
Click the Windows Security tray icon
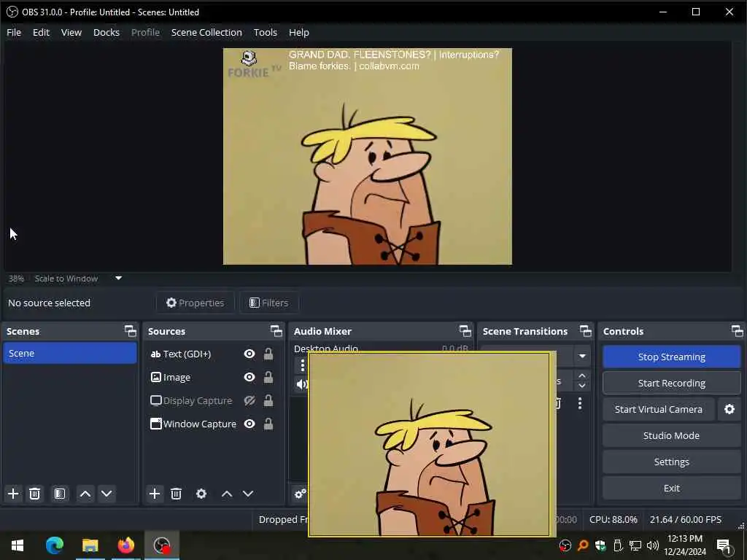click(600, 545)
